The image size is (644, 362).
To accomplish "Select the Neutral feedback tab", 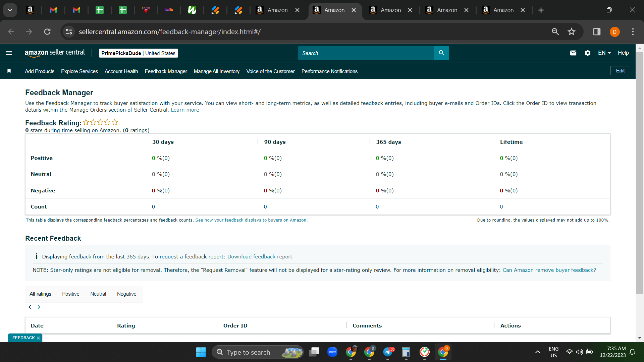I will (98, 294).
